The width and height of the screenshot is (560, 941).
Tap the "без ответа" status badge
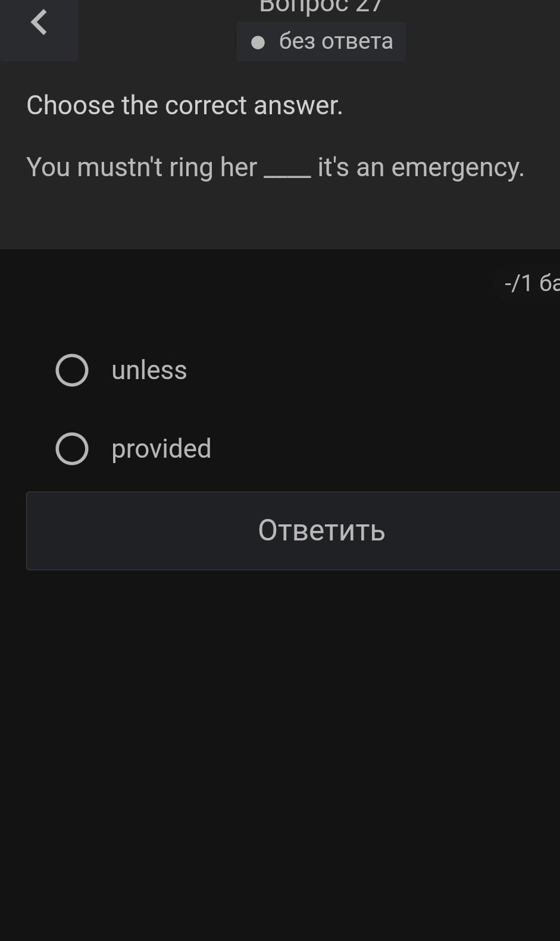point(321,42)
